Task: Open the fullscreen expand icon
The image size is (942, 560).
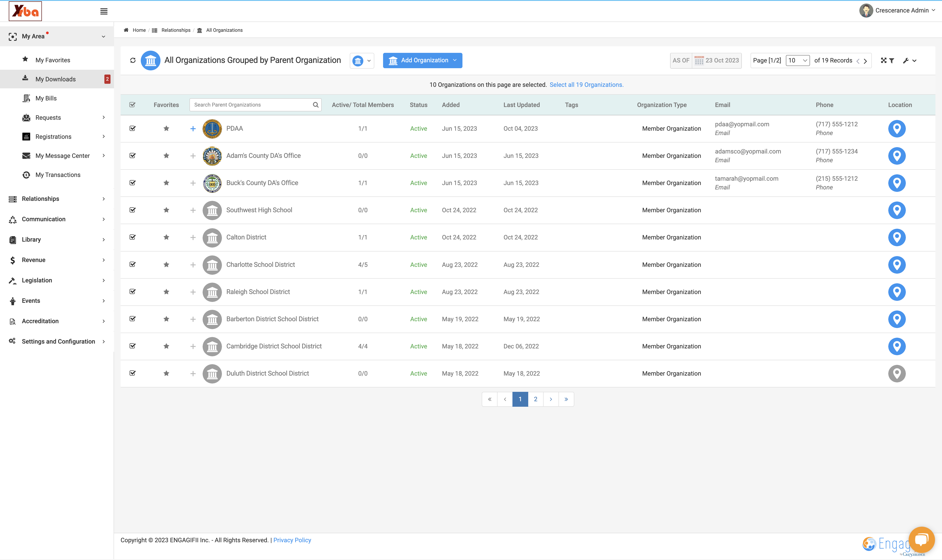Action: click(x=883, y=60)
